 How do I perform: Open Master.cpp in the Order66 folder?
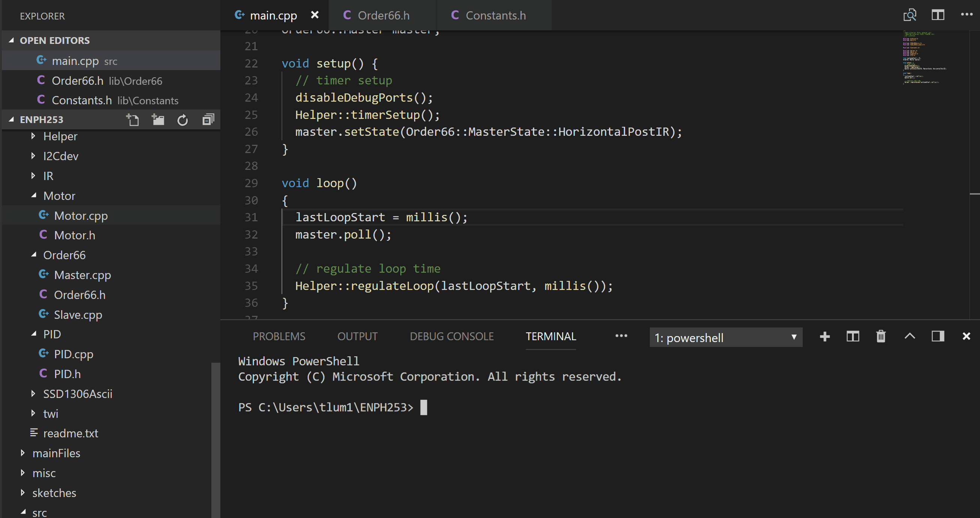click(111, 275)
